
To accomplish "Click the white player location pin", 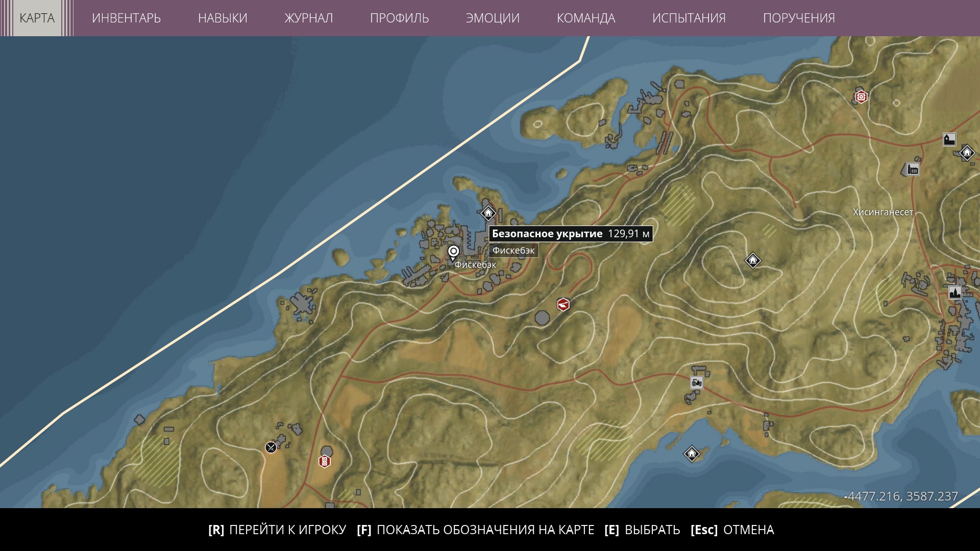I will [x=453, y=253].
